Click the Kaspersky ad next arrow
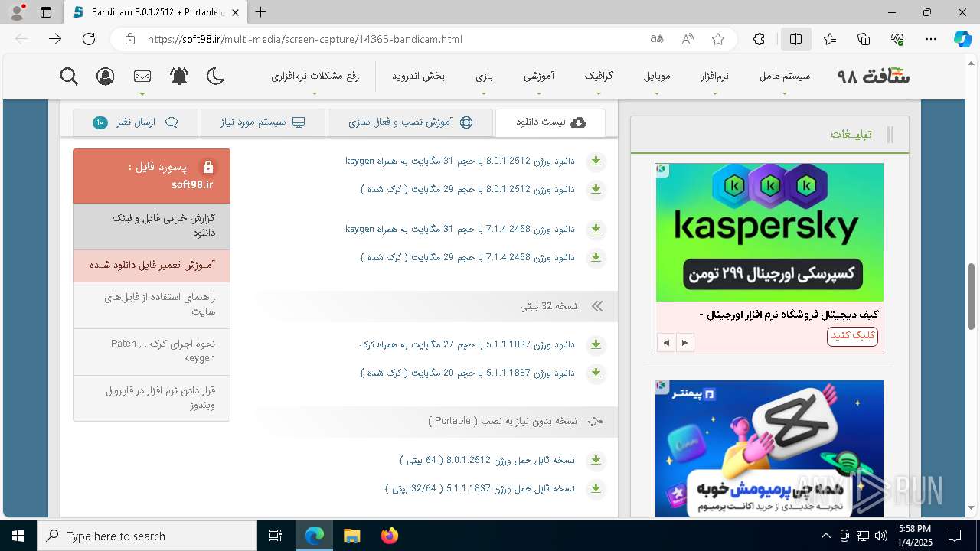The image size is (980, 551). [x=685, y=343]
